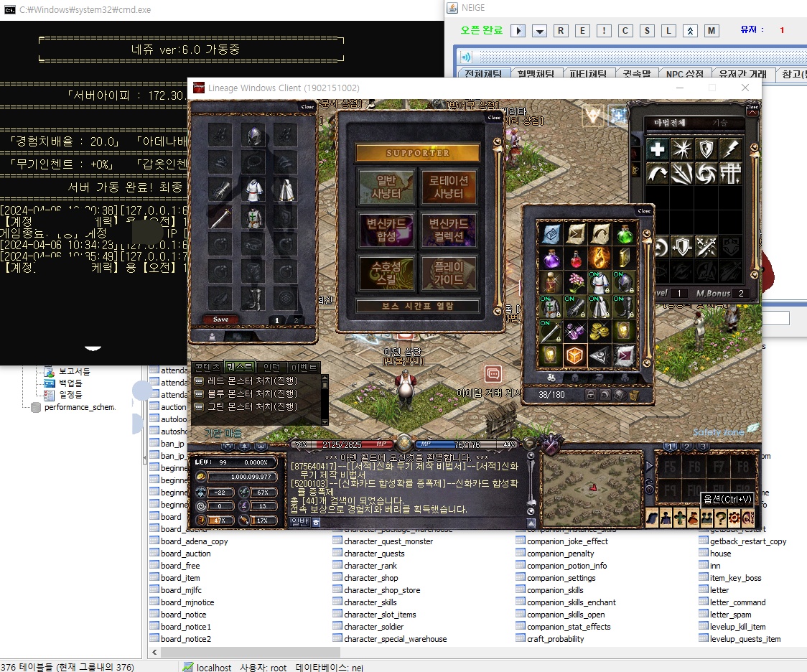
Task: Click the 로테이션 사냥터 button
Action: 449,187
